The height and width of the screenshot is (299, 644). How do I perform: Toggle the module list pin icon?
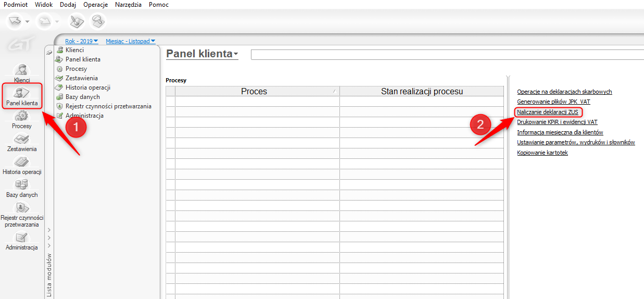49,52
